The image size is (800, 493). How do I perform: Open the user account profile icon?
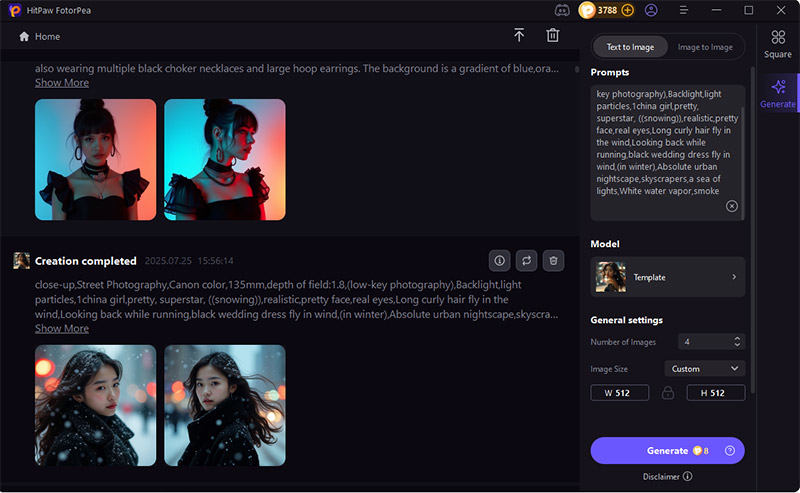pyautogui.click(x=651, y=10)
